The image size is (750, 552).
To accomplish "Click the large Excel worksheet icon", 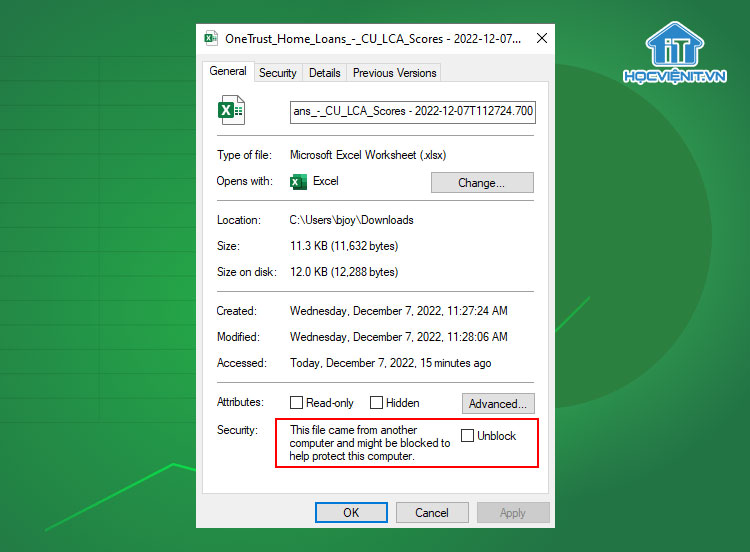I will (x=232, y=110).
